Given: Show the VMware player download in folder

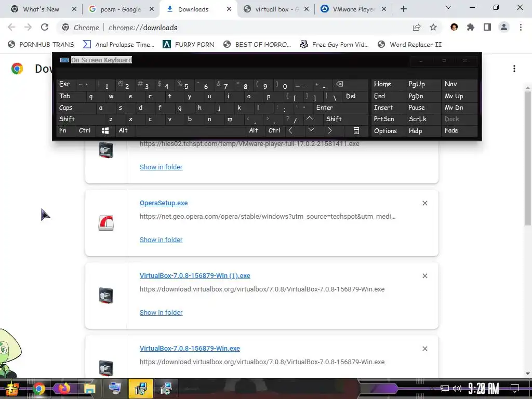Looking at the screenshot, I should (x=161, y=167).
